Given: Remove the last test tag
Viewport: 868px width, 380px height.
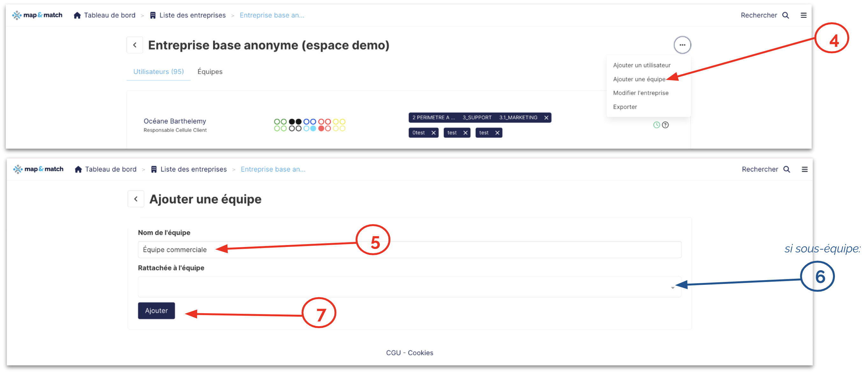Looking at the screenshot, I should coord(497,133).
